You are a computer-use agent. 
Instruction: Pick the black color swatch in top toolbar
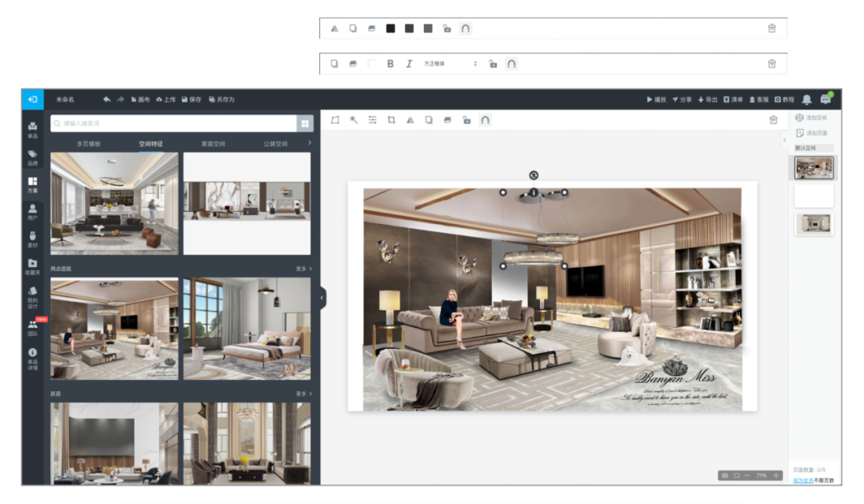coord(390,29)
